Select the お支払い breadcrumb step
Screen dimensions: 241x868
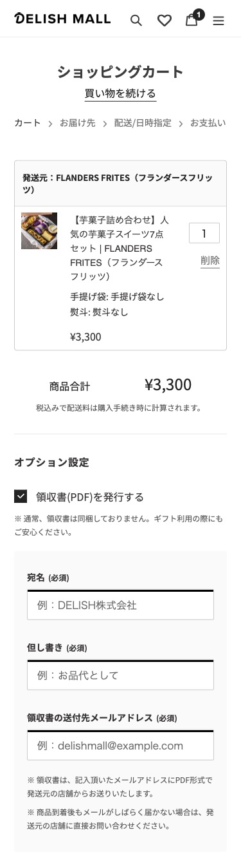[x=208, y=122]
